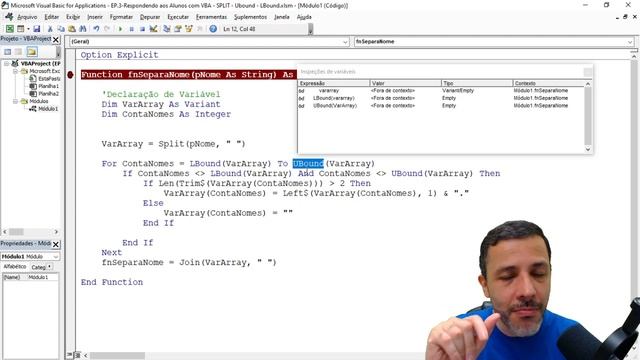The image size is (640, 360).
Task: Click the Cut scissors icon
Action: pyautogui.click(x=50, y=29)
